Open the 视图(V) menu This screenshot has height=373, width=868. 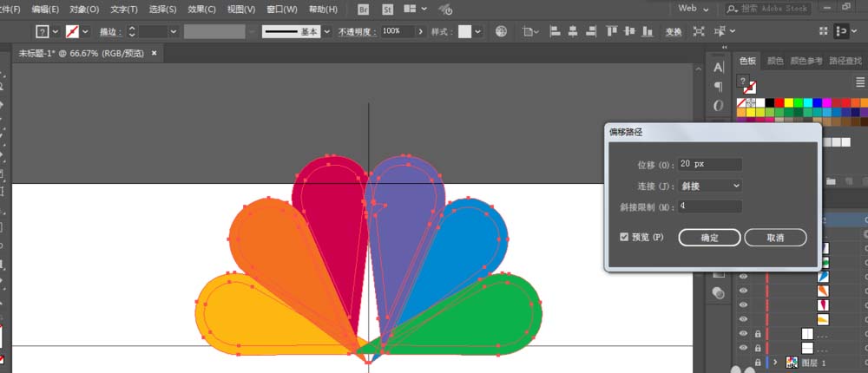[240, 10]
